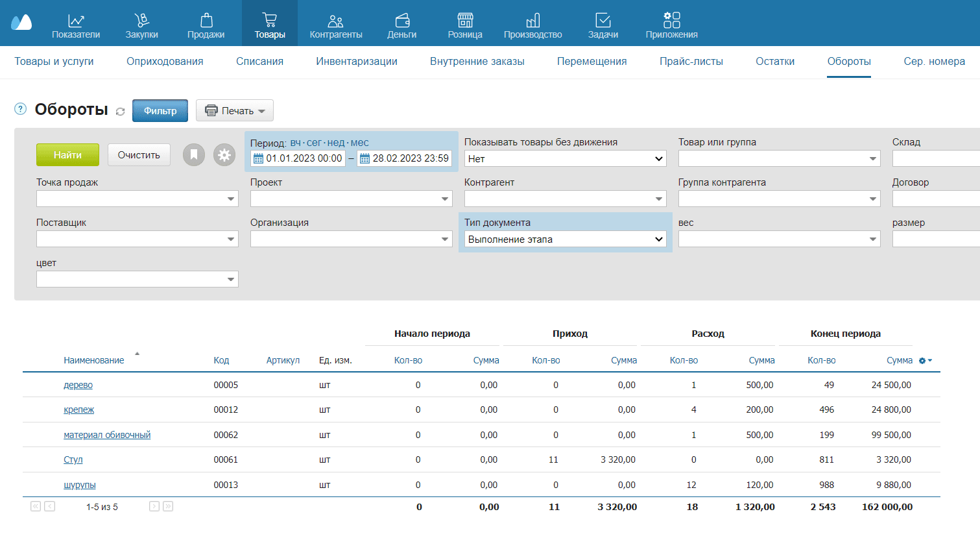This screenshot has width=980, height=538.
Task: Select the мес period shortcut
Action: coord(359,143)
